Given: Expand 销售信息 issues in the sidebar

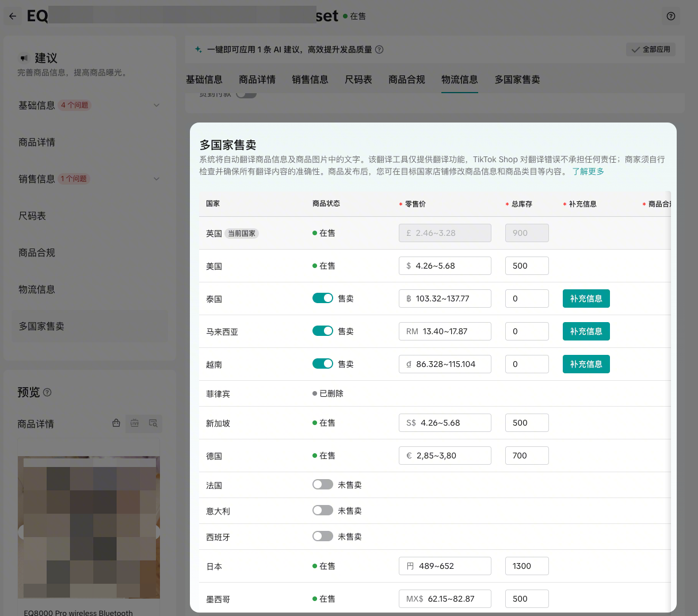Looking at the screenshot, I should 157,179.
